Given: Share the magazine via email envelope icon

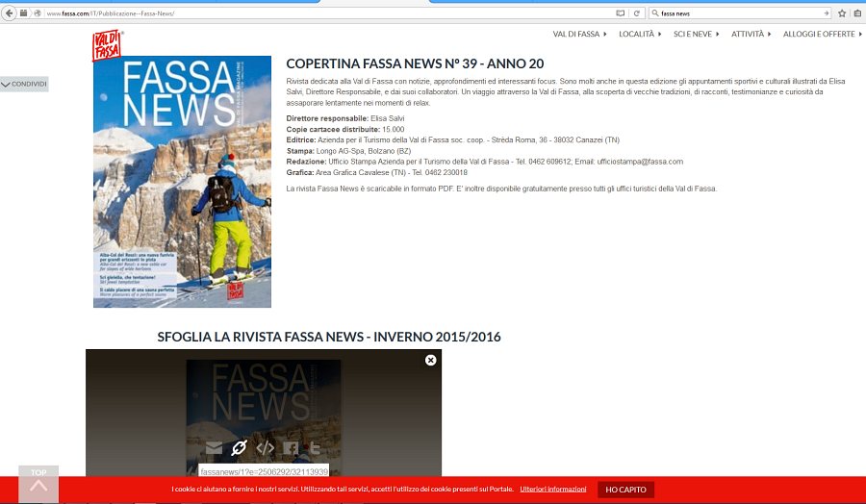Looking at the screenshot, I should [214, 447].
